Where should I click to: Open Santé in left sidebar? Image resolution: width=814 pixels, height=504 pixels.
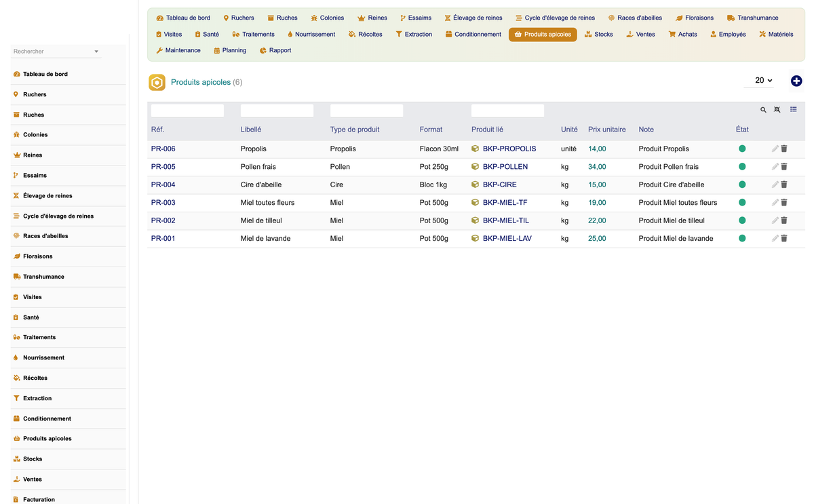[x=69, y=317]
